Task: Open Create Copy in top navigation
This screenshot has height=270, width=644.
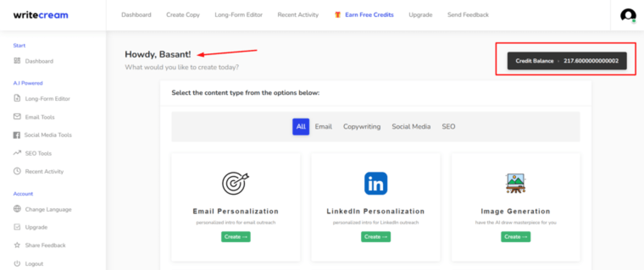Action: click(x=183, y=15)
